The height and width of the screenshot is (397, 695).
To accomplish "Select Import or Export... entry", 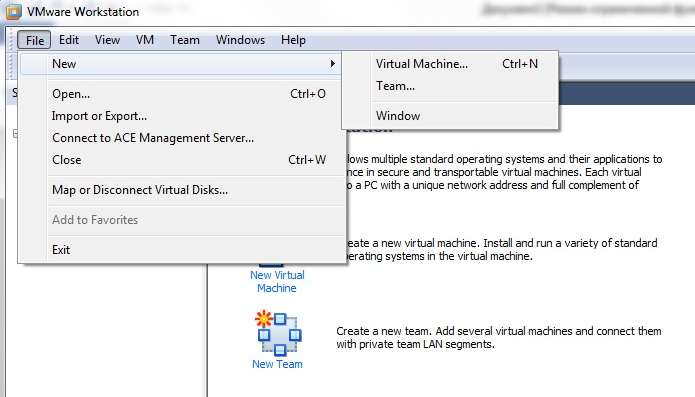I will pyautogui.click(x=182, y=116).
